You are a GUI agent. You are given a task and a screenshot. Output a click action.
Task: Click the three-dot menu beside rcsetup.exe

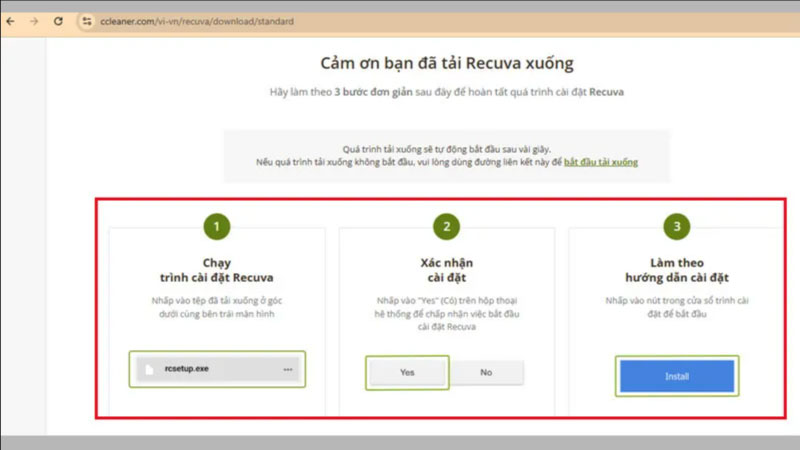click(288, 369)
